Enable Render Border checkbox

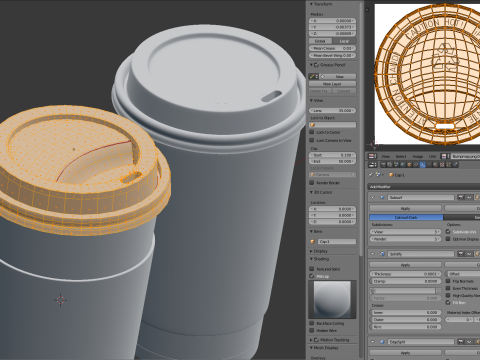pos(312,182)
